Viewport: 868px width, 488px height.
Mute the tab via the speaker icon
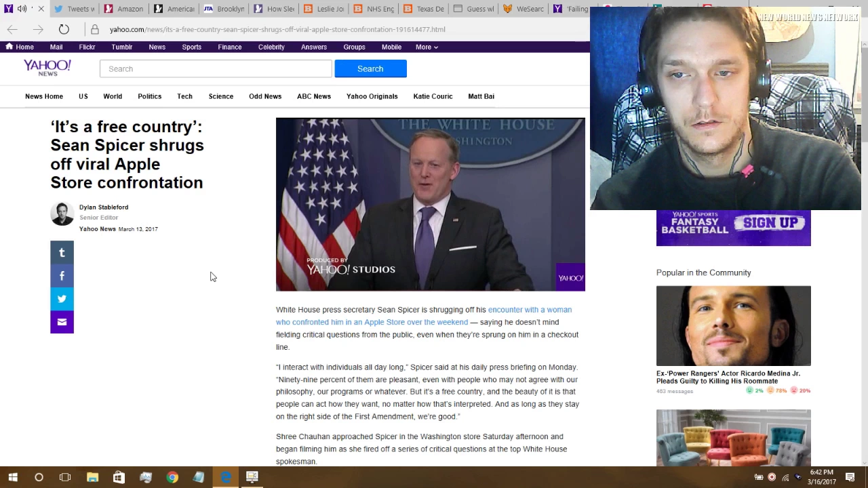22,9
